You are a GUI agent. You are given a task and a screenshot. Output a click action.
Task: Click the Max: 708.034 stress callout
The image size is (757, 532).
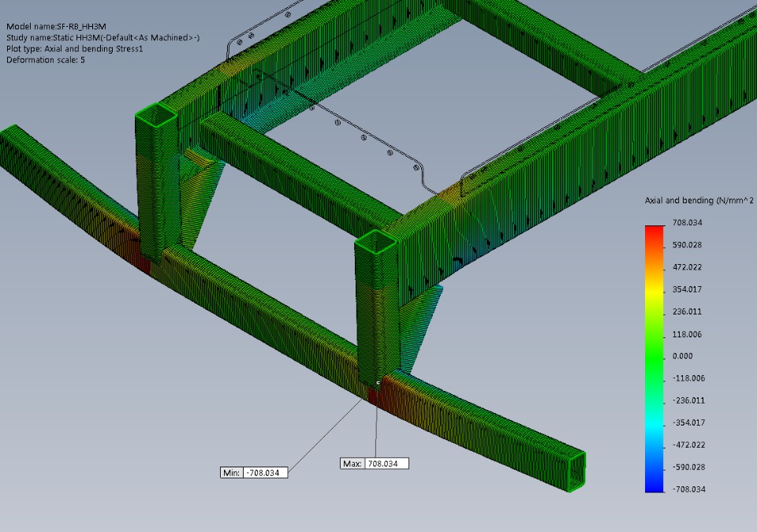coord(374,463)
